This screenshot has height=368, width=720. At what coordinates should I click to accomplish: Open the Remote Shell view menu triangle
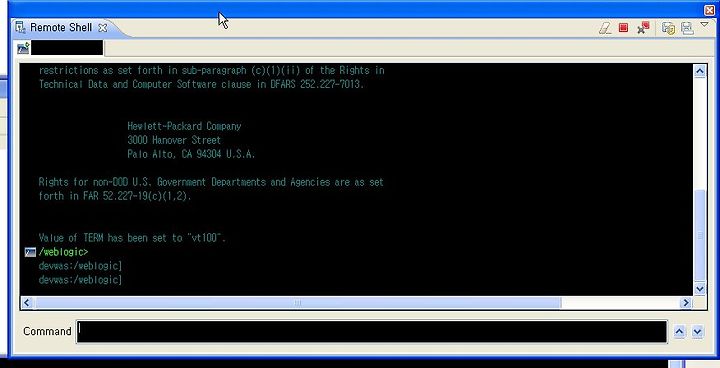coord(704,24)
